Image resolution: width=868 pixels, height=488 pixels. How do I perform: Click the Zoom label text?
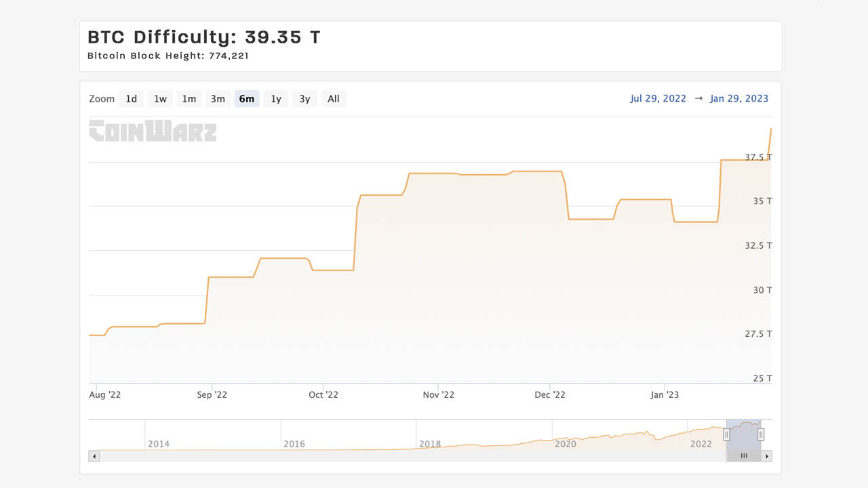[x=102, y=99]
